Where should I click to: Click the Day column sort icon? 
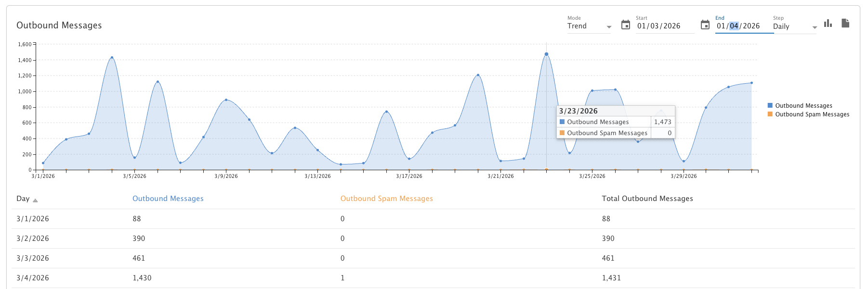coord(35,200)
